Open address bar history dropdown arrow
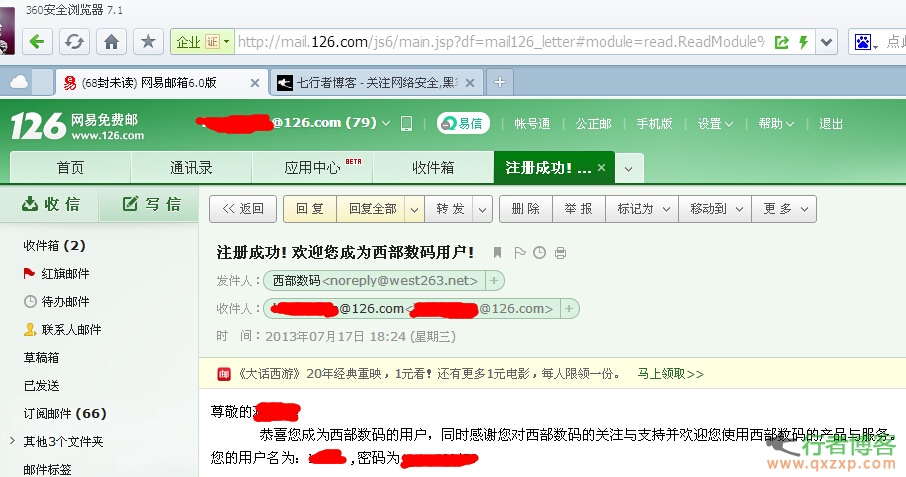Viewport: 906px width, 477px height. click(x=827, y=42)
